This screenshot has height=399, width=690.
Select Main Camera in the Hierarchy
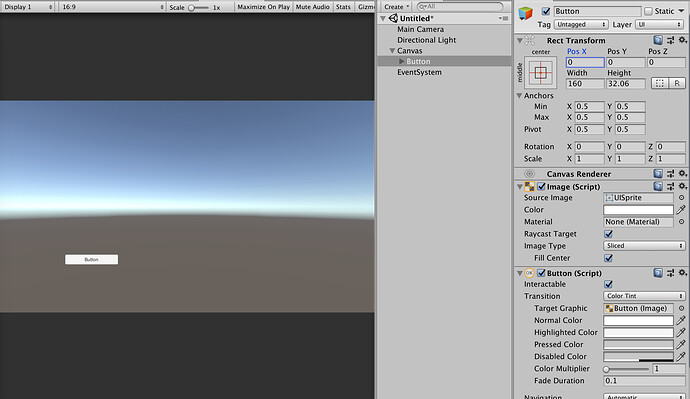(420, 29)
